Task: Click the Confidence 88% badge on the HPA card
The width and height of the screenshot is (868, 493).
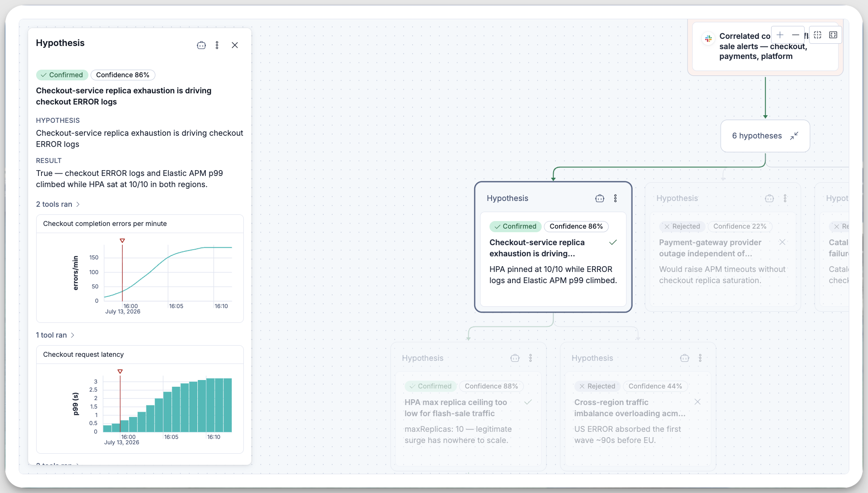Action: tap(491, 386)
